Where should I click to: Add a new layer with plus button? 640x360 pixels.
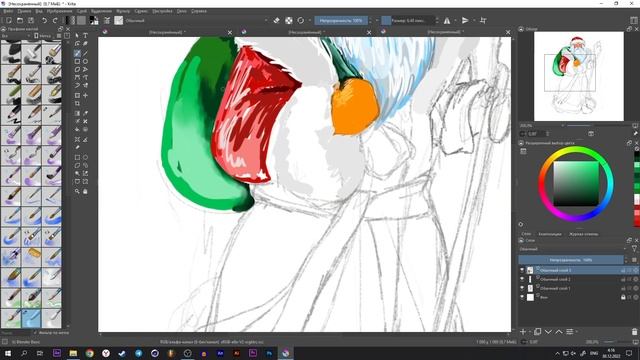coord(523,331)
